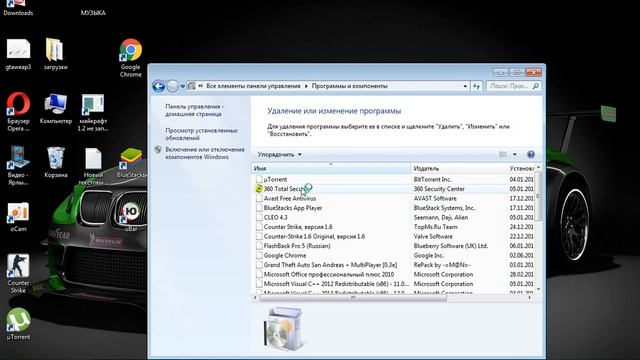Viewport: 640px width, 360px height.
Task: Select the Counter Strike desktop shortcut
Action: coord(18,273)
